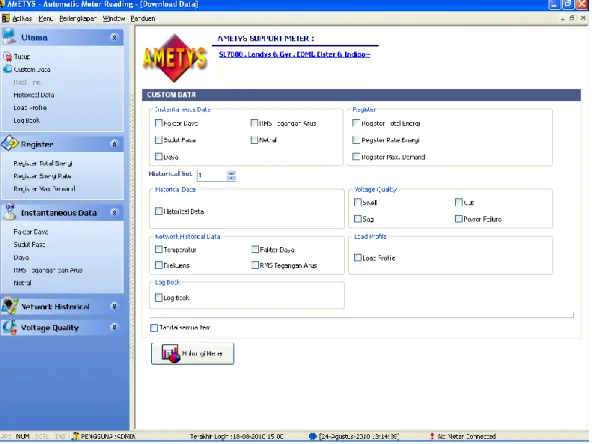
Task: Tick the Cut checkbox
Action: pos(459,202)
